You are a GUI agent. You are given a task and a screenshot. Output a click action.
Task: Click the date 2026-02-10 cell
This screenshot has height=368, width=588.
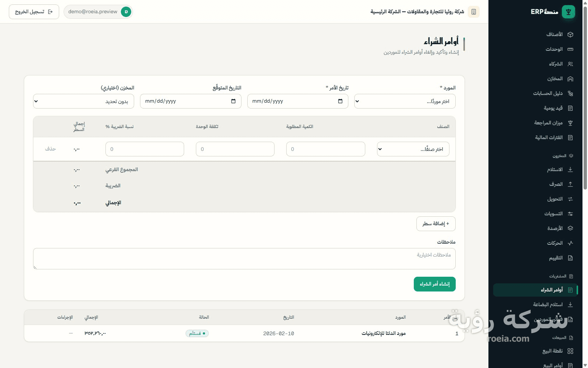coord(279,333)
